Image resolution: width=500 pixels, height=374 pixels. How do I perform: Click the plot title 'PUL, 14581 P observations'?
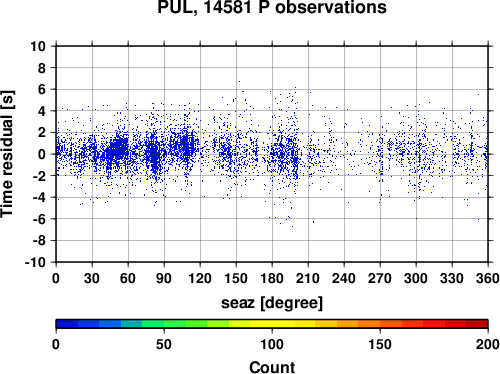[x=272, y=7]
